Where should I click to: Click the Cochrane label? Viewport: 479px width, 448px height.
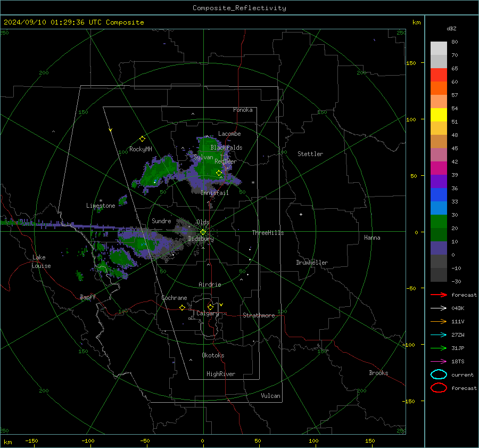174,298
